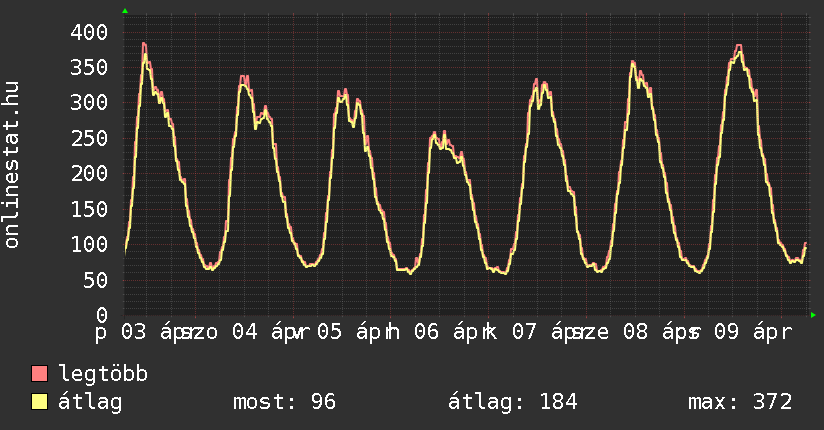Select the 09 ápr date label
The height and width of the screenshot is (430, 824).
point(751,332)
